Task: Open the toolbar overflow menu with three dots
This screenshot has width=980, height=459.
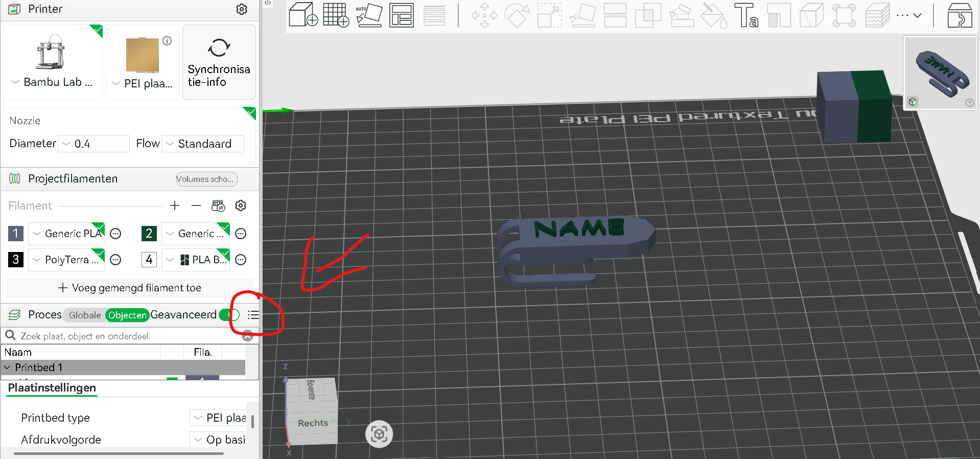Action: (909, 15)
